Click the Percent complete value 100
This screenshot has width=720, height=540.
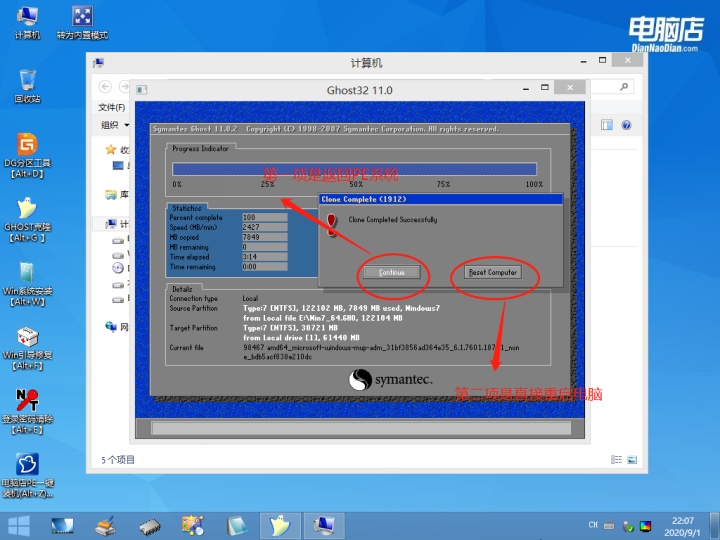coord(264,217)
